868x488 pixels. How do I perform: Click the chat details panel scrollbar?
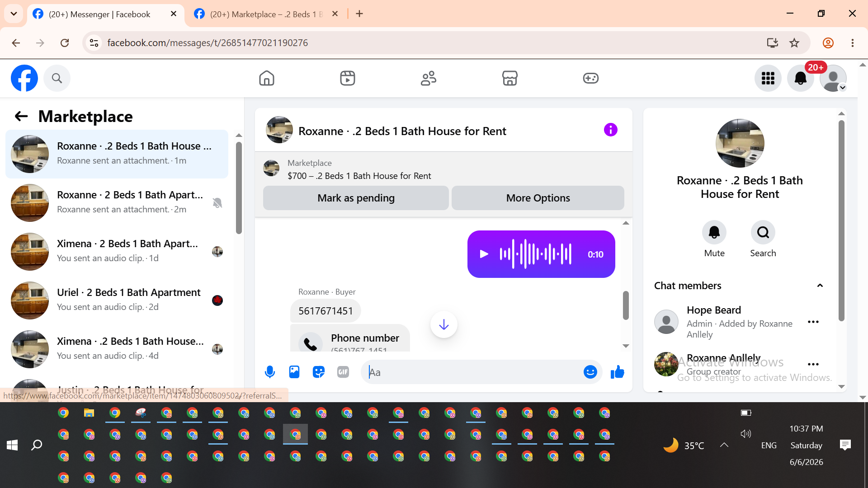[841, 221]
